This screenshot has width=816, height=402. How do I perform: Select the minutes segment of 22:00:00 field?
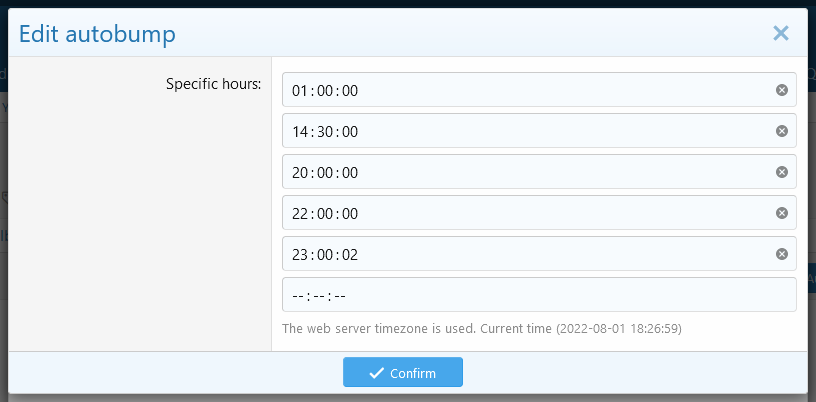[325, 214]
